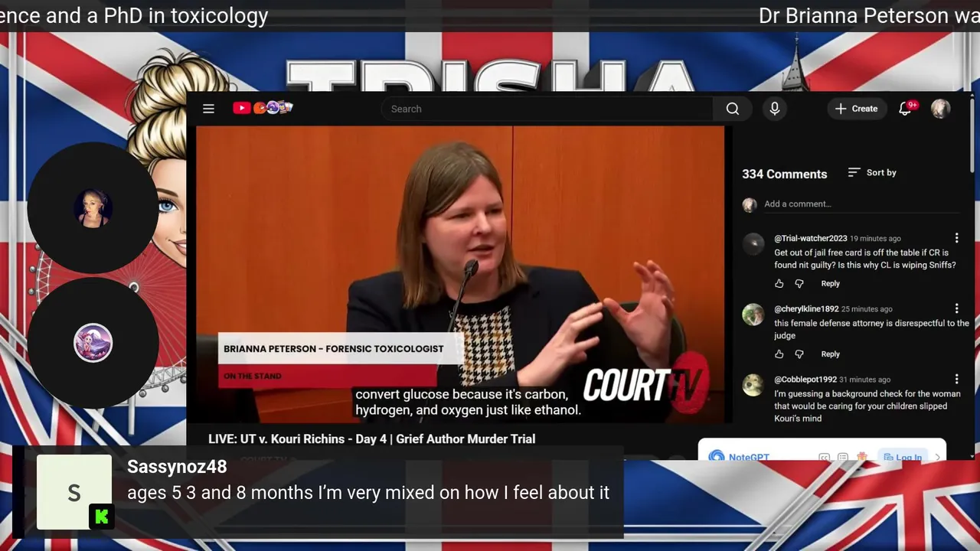Open @cherylkline1892 channel link
Viewport: 980px width, 551px height.
pos(806,309)
